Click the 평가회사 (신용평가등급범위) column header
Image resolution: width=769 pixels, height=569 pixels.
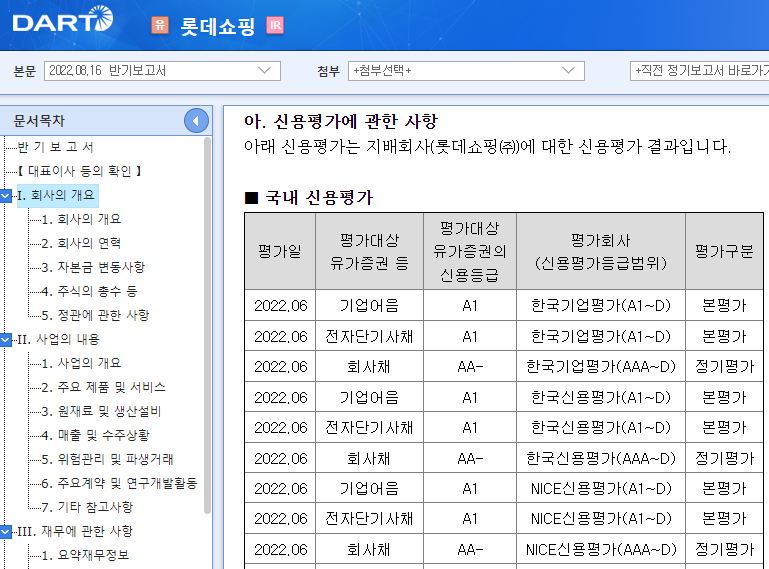[601, 251]
